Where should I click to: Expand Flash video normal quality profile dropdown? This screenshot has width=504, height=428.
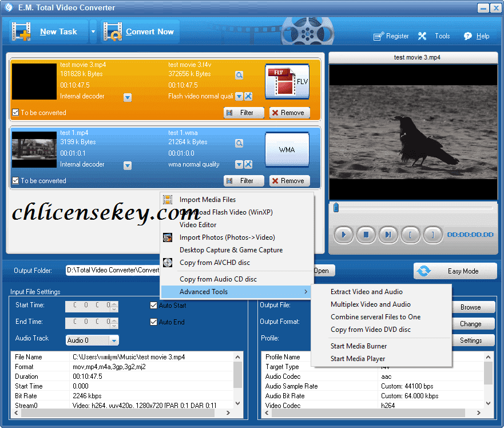239,96
